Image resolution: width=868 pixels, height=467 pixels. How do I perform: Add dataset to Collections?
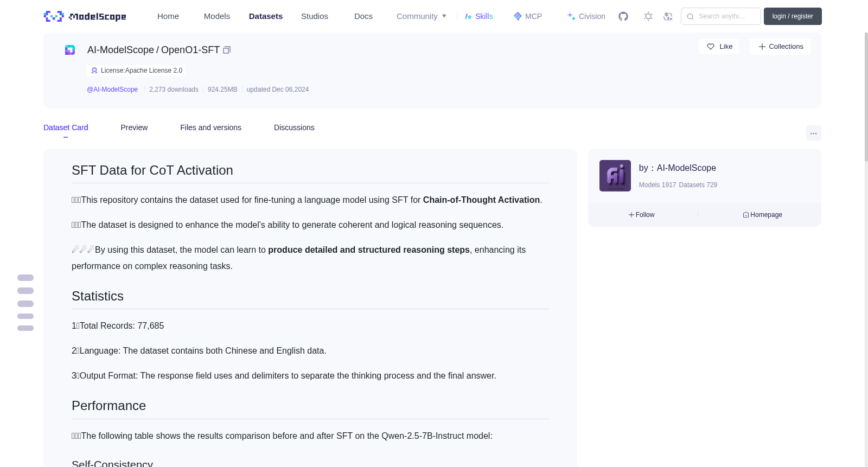tap(780, 47)
